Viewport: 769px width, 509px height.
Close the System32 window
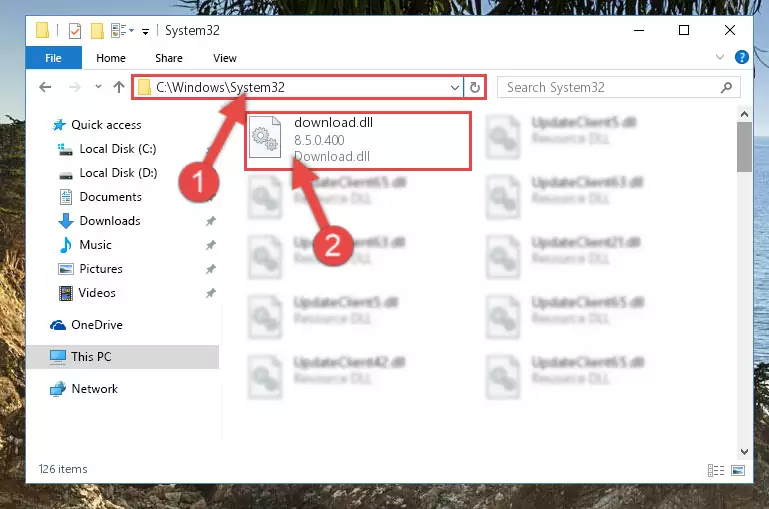[730, 30]
